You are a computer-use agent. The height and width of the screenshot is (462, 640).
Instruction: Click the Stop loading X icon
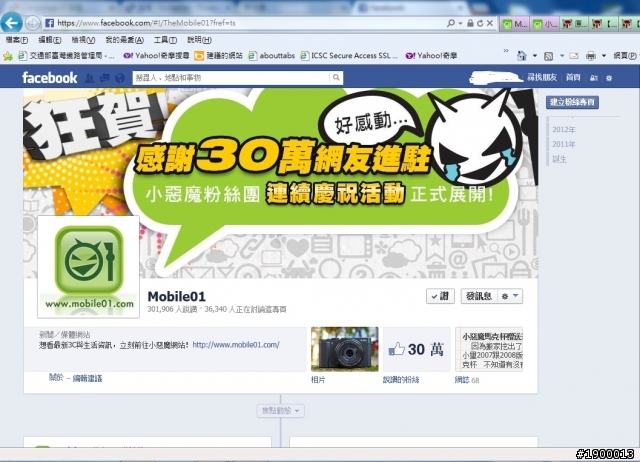coord(490,23)
